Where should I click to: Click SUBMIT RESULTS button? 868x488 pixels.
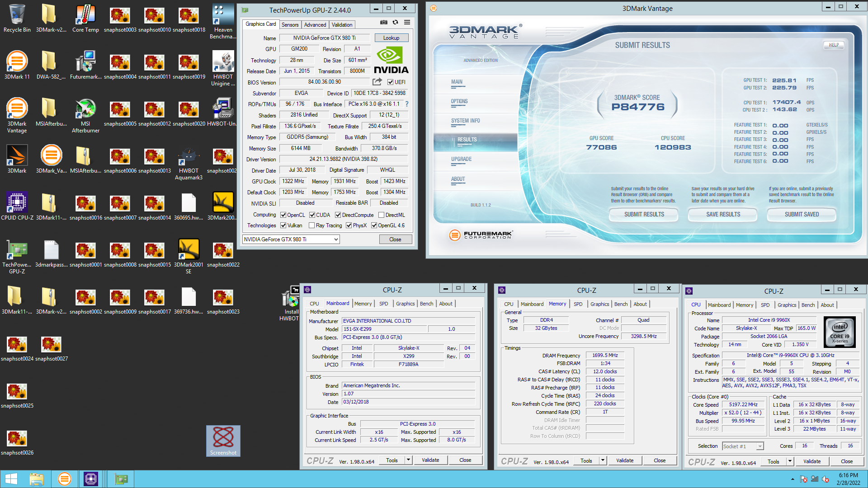point(644,214)
